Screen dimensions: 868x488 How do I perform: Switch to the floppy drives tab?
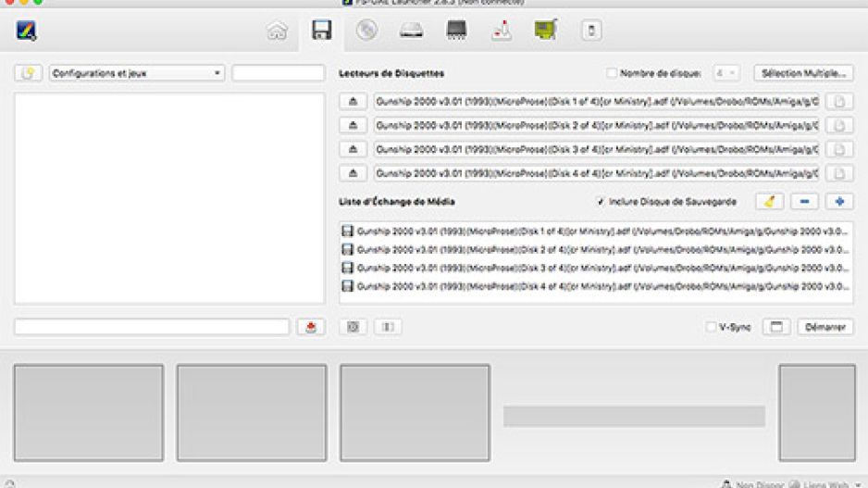[321, 30]
